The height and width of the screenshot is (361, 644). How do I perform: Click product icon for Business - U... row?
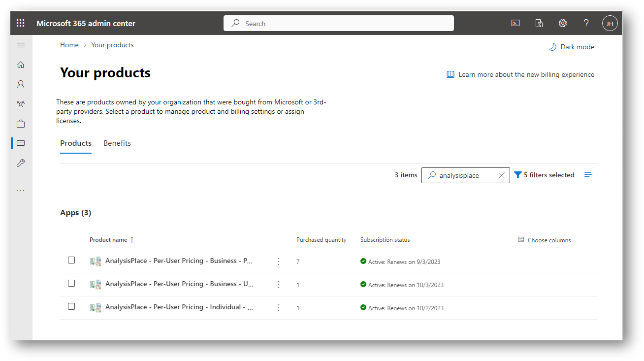[x=96, y=285]
